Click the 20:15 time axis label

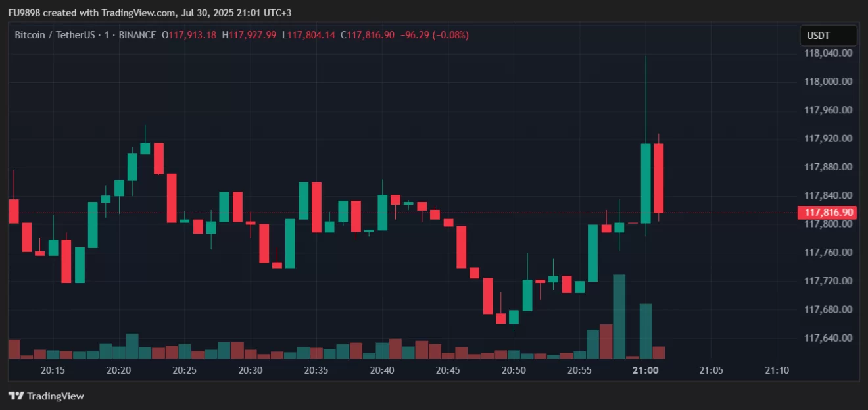tap(53, 371)
